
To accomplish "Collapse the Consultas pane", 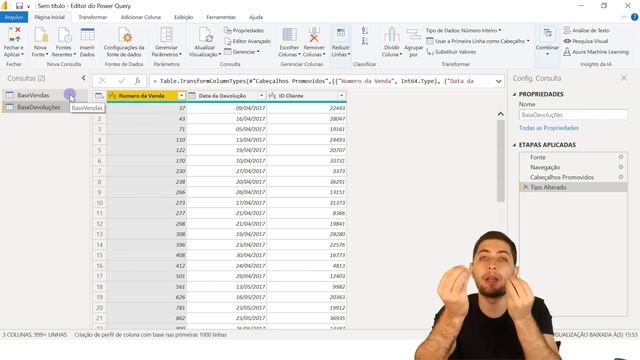I will [x=84, y=78].
